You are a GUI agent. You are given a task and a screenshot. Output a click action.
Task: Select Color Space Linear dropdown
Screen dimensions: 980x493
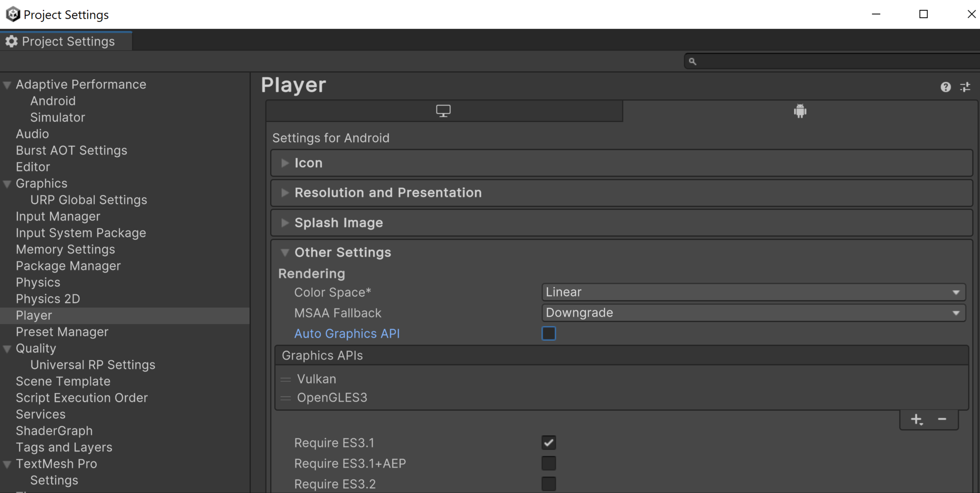[752, 292]
